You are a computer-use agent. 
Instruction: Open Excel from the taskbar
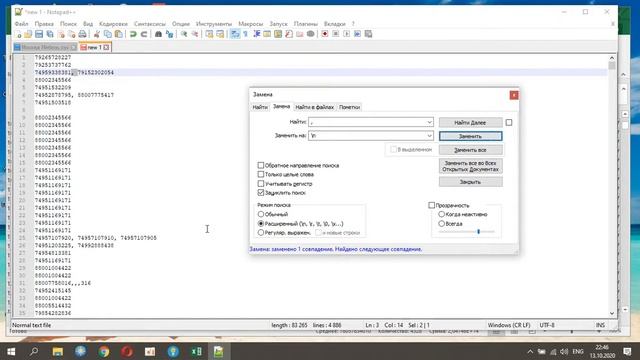[196, 351]
